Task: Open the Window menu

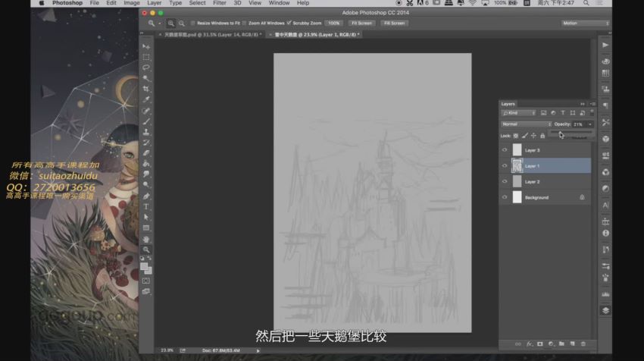Action: coord(279,3)
